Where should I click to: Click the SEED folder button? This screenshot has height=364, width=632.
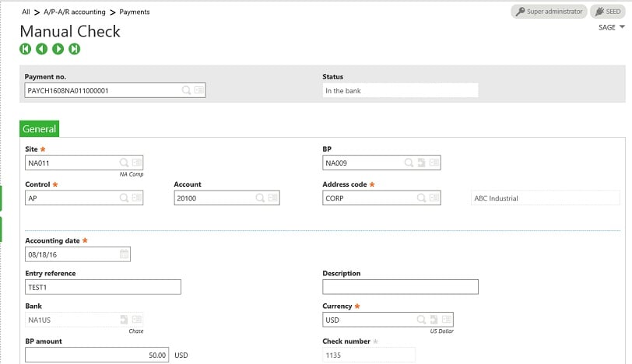pyautogui.click(x=609, y=12)
